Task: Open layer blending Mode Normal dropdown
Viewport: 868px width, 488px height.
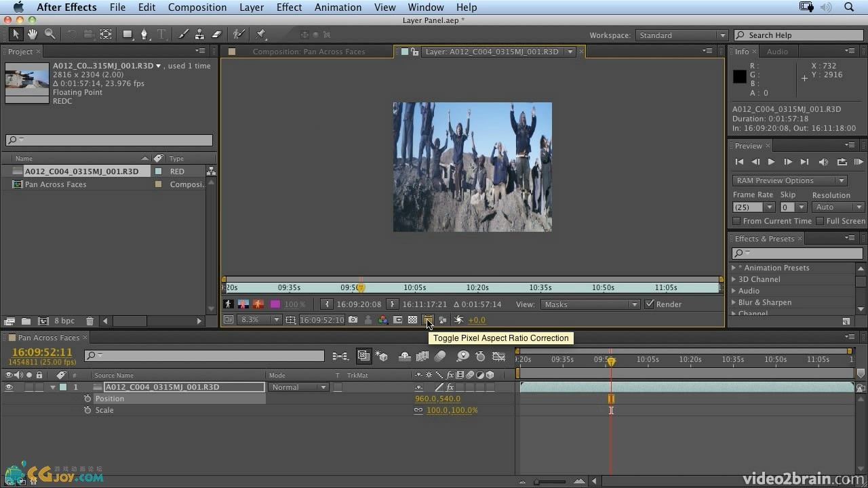Action: (x=299, y=387)
